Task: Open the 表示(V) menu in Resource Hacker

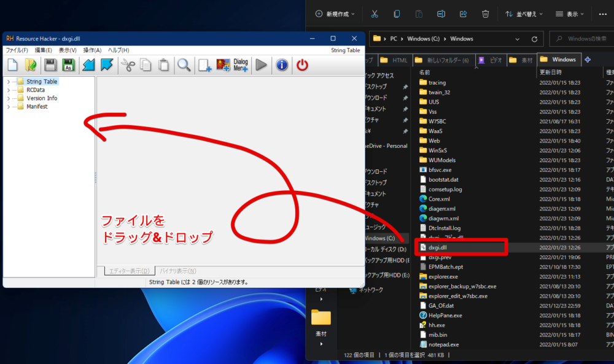Action: [x=68, y=50]
